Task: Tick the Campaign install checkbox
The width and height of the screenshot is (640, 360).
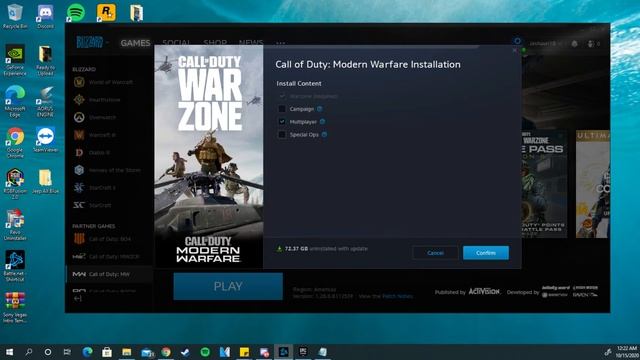Action: click(282, 109)
